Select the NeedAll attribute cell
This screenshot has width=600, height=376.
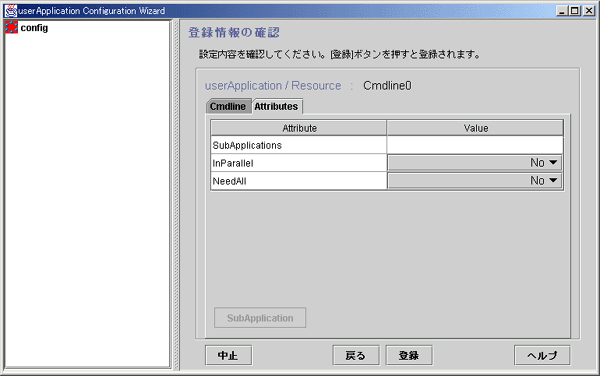click(298, 181)
